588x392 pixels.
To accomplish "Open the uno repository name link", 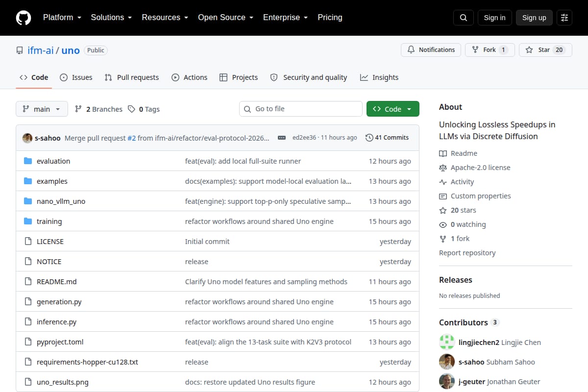I will pyautogui.click(x=71, y=50).
